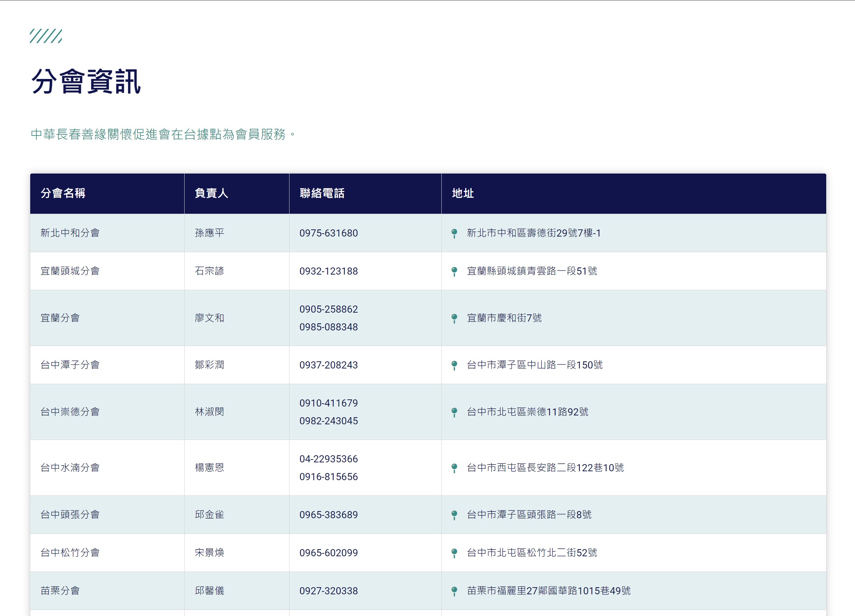Click the map pin beside 宜蘭縣頭城鎮青雲路一段51號

pyautogui.click(x=454, y=271)
